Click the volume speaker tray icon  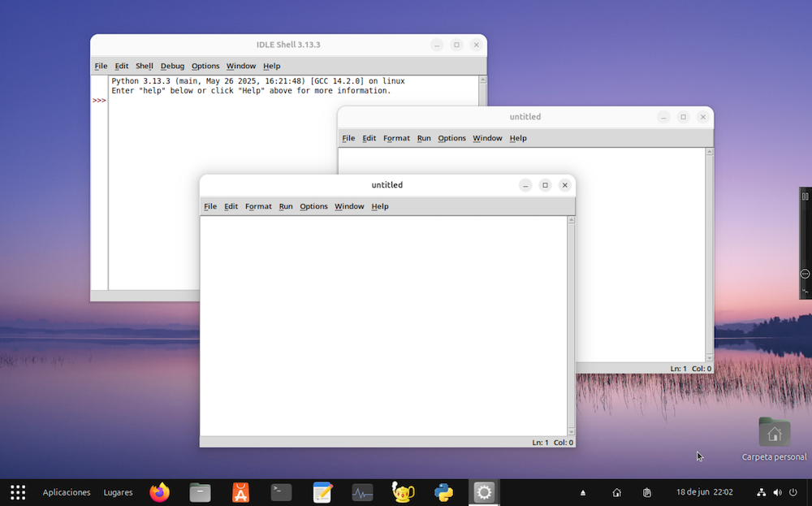pyautogui.click(x=777, y=492)
